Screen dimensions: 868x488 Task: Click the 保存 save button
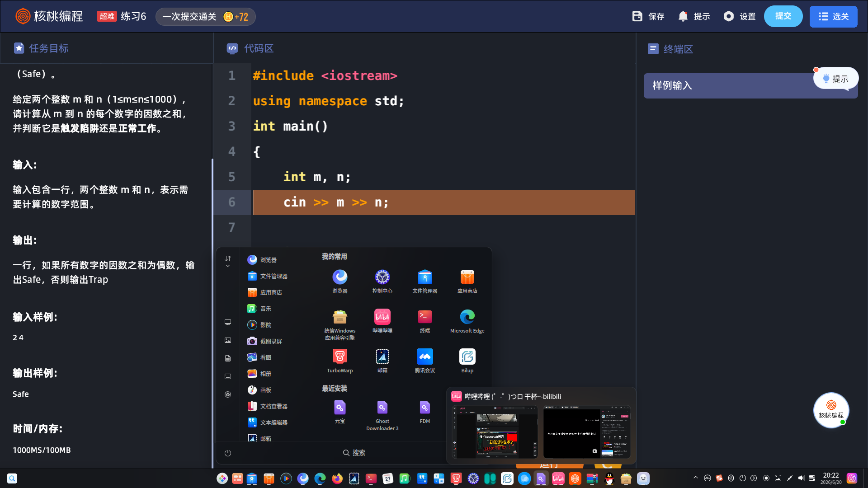(x=648, y=16)
